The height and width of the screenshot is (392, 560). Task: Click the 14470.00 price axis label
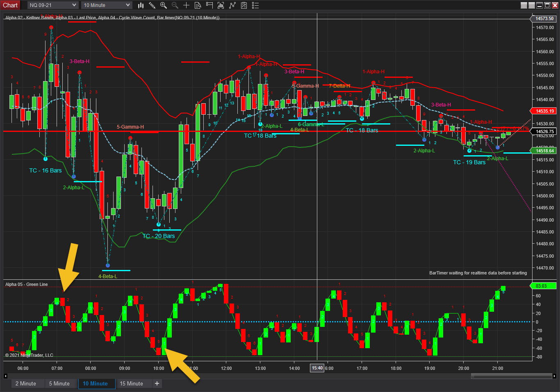544,268
